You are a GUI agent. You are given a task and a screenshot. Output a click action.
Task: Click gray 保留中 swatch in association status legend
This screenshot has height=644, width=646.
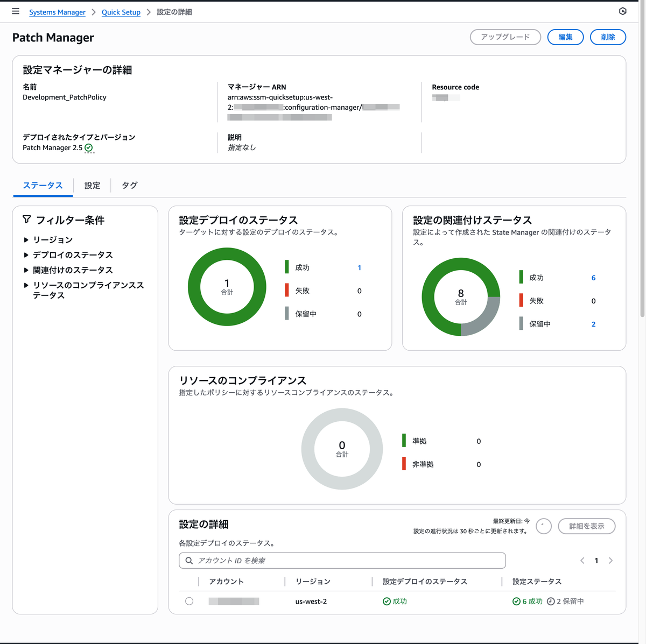tap(521, 323)
